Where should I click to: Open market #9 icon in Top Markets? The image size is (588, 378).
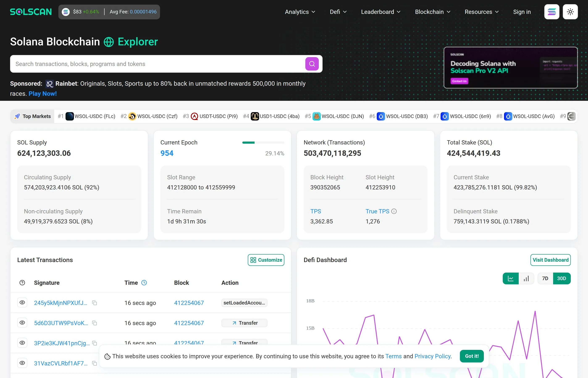572,116
